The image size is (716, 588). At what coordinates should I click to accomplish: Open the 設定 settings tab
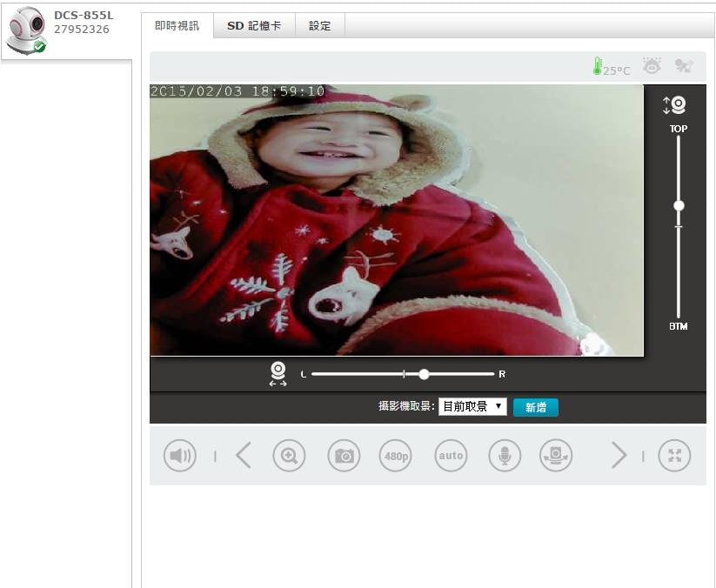320,26
